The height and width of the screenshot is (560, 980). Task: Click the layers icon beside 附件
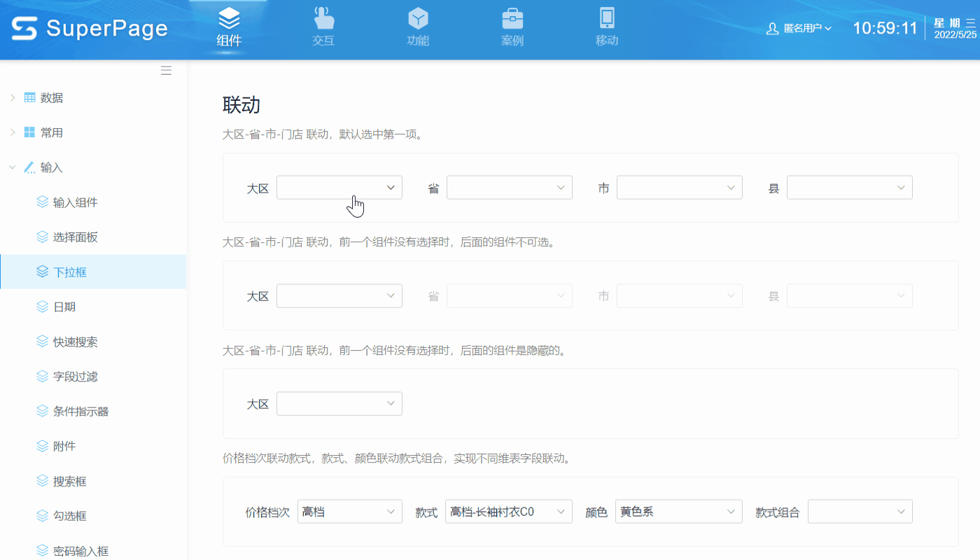43,446
